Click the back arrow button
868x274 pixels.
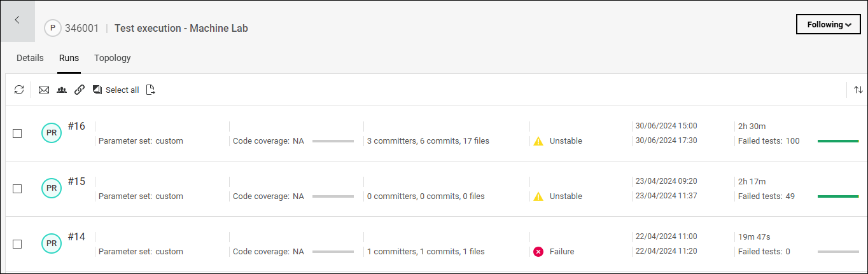coord(17,20)
